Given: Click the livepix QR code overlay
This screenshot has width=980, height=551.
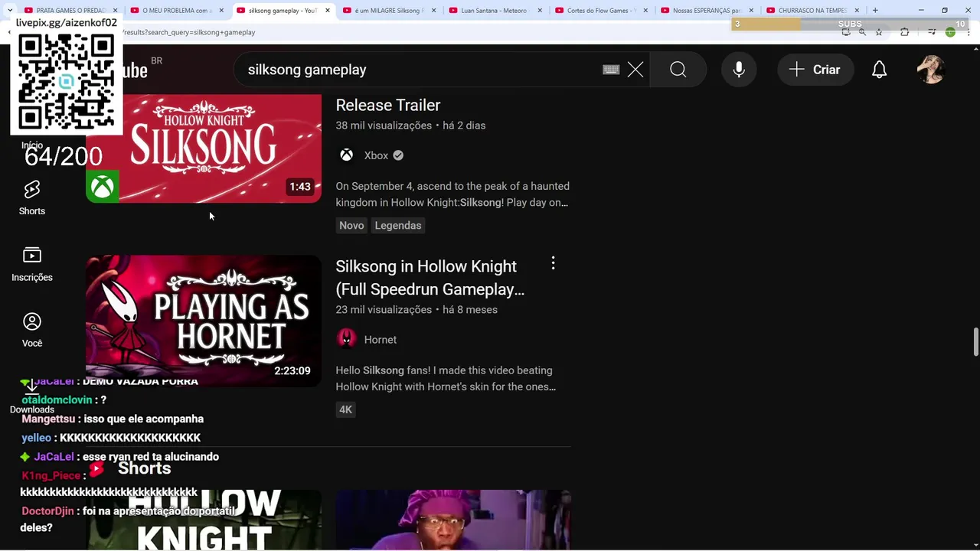Looking at the screenshot, I should point(66,83).
